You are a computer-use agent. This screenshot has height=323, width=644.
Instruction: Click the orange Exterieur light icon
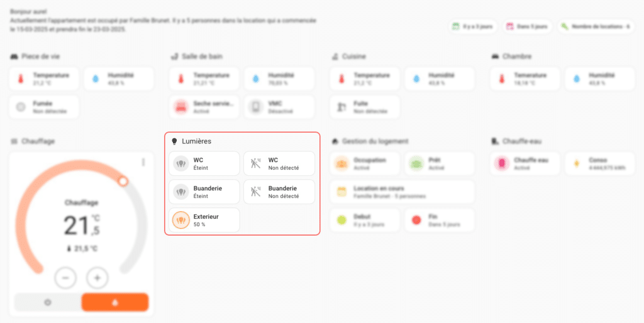[180, 220]
